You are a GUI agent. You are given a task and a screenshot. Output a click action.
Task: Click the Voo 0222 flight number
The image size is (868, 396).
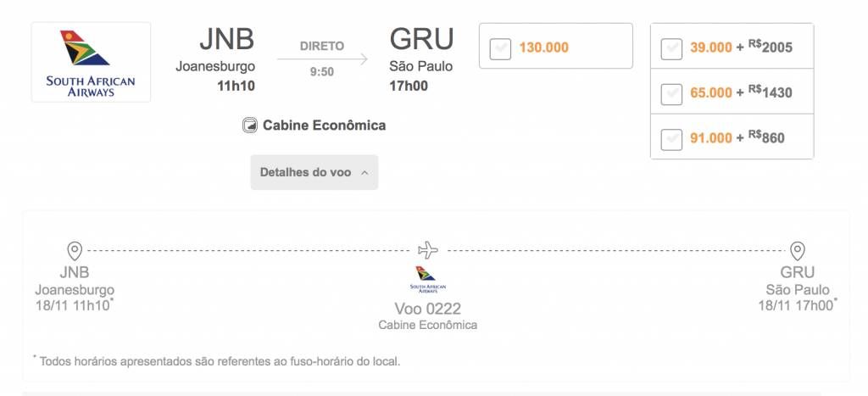[427, 308]
